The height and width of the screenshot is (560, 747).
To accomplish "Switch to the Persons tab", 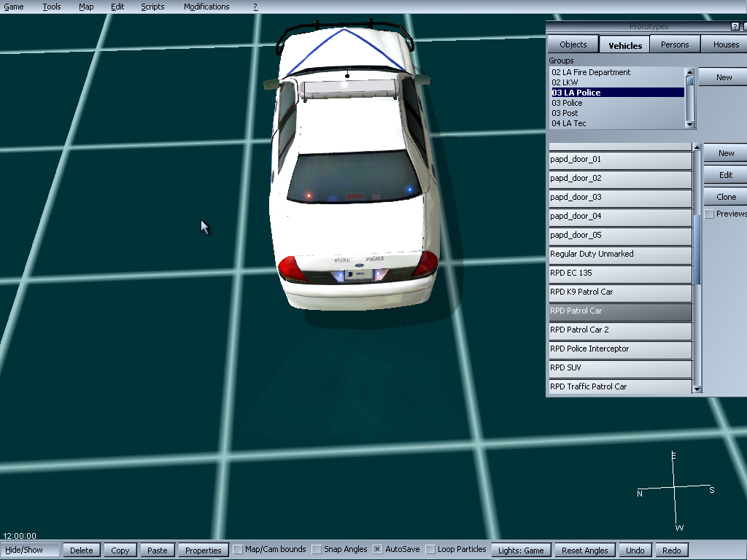I will pos(675,44).
